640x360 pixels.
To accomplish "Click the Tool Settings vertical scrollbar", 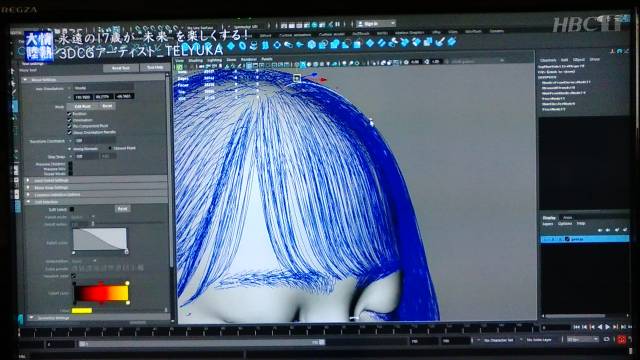I will pos(171,171).
